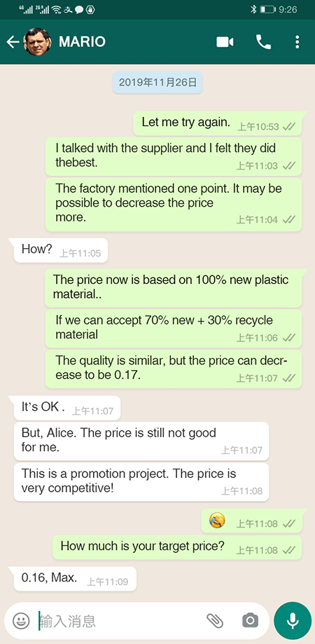Focus the message input field
Image resolution: width=315 pixels, height=644 pixels.
[119, 621]
